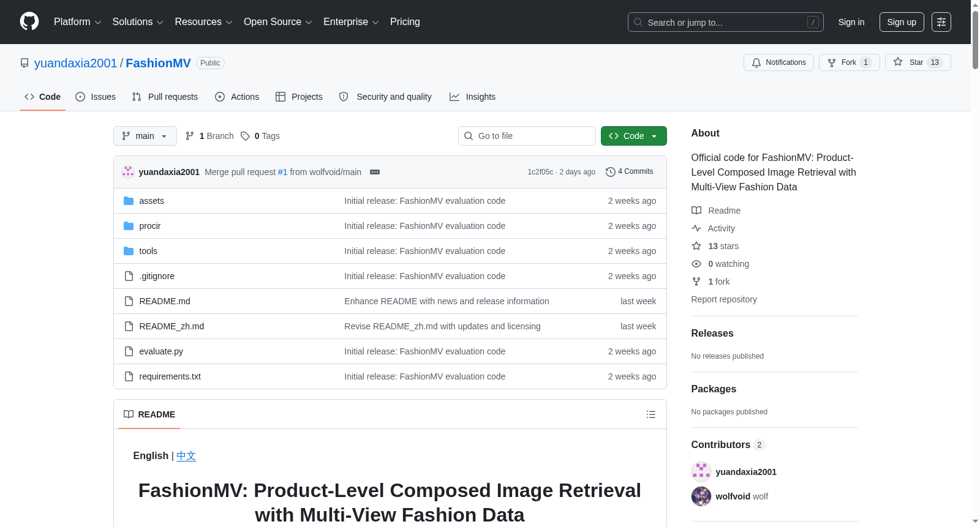The height and width of the screenshot is (527, 980).
Task: View the 1 fork link in About
Action: tap(711, 282)
